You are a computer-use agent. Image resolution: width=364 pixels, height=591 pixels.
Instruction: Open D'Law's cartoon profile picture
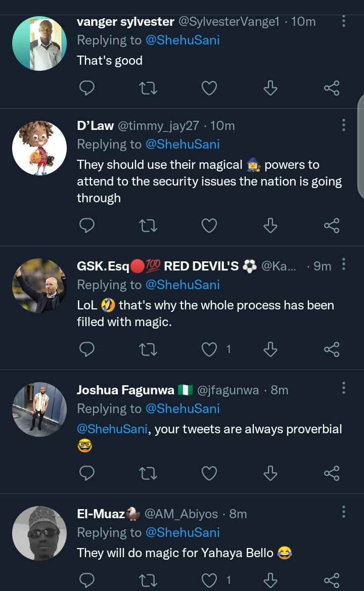click(x=39, y=148)
